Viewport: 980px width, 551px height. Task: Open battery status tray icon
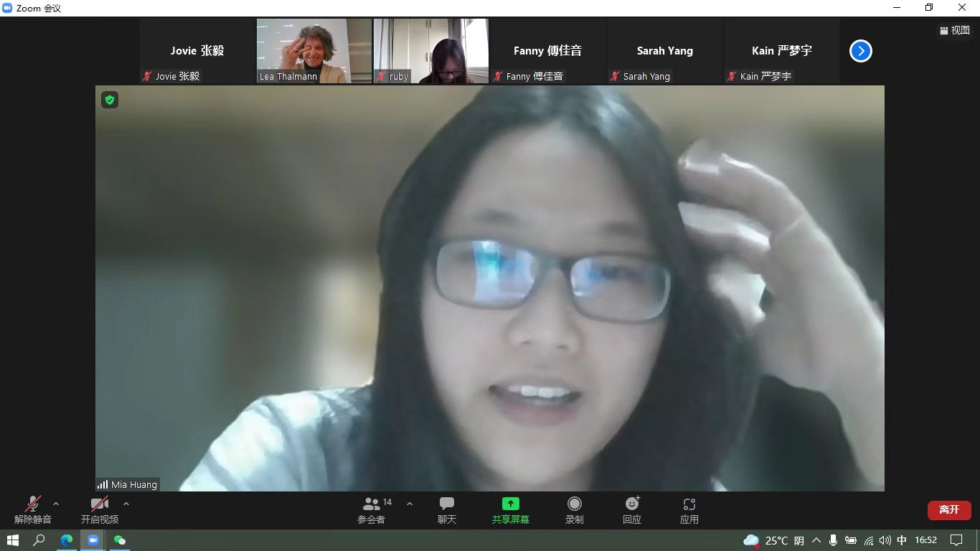(851, 540)
